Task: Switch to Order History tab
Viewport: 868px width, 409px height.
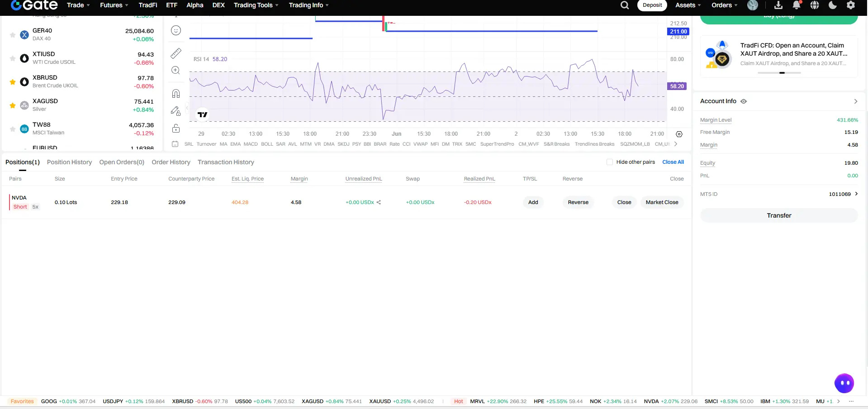Action: (x=171, y=162)
